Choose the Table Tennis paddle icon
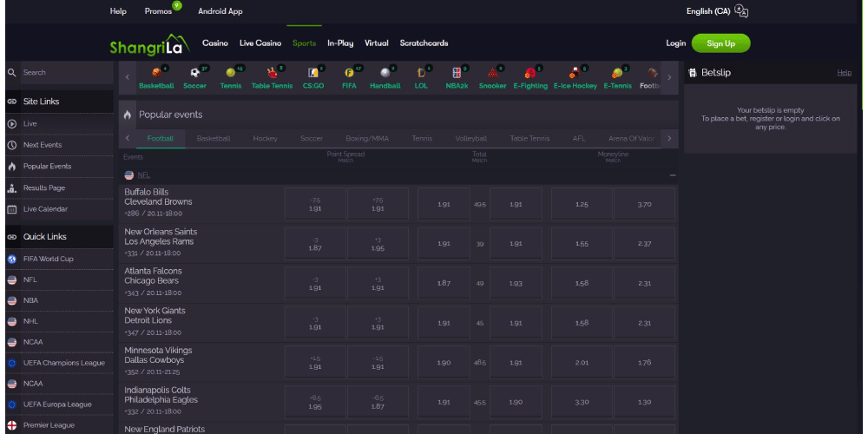868x434 pixels. [x=272, y=74]
